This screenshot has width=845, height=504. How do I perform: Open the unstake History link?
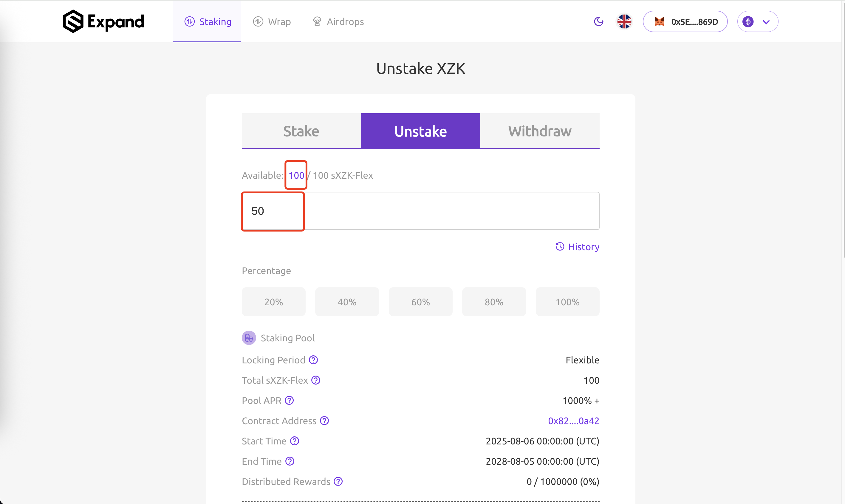click(x=577, y=247)
